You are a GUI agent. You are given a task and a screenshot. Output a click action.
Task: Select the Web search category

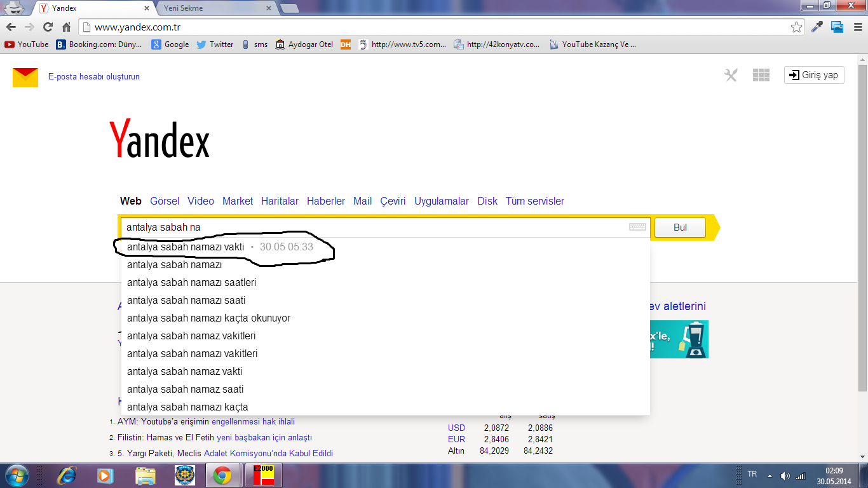pos(131,201)
